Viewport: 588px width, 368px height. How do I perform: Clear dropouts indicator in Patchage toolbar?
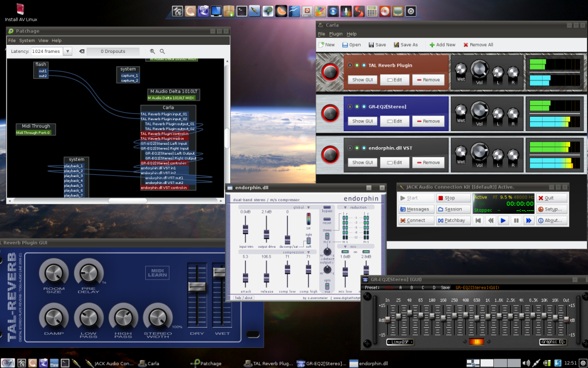pos(82,51)
